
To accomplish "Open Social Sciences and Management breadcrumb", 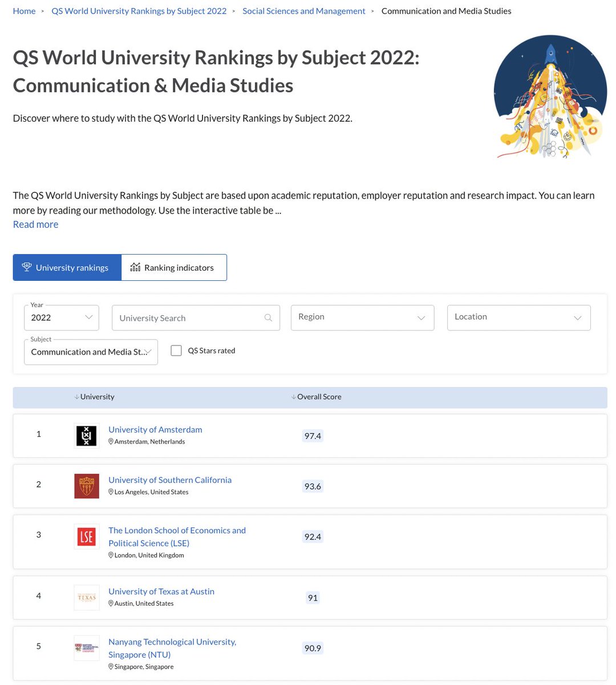I will tap(304, 11).
